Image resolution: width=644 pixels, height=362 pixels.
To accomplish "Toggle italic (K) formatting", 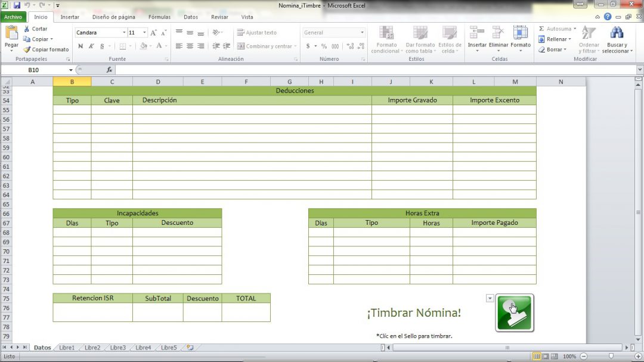I will [91, 46].
